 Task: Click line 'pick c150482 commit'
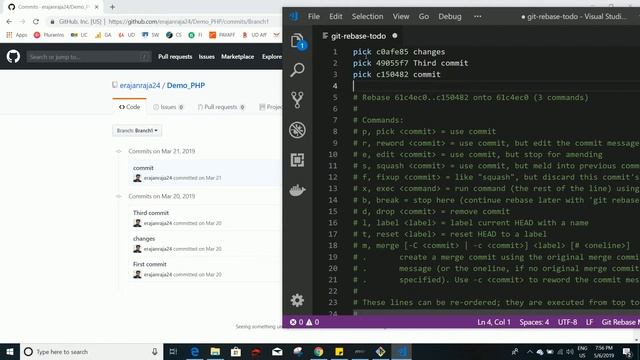pos(396,74)
